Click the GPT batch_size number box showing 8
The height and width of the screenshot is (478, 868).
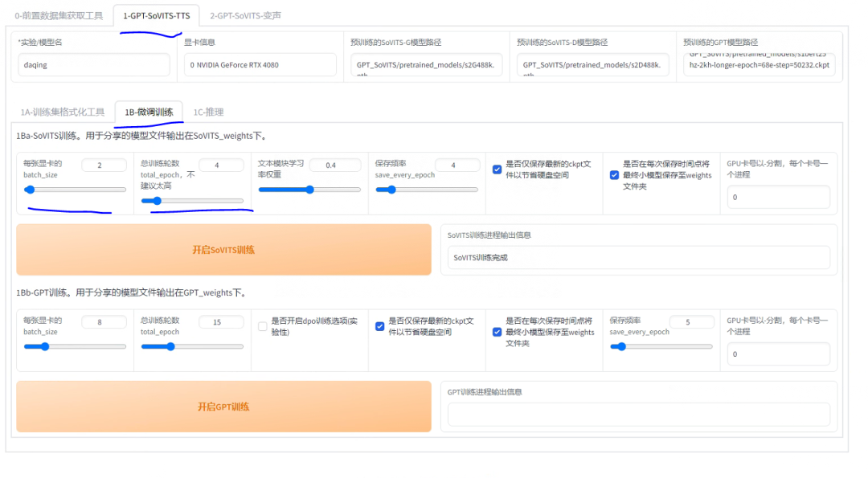(104, 322)
